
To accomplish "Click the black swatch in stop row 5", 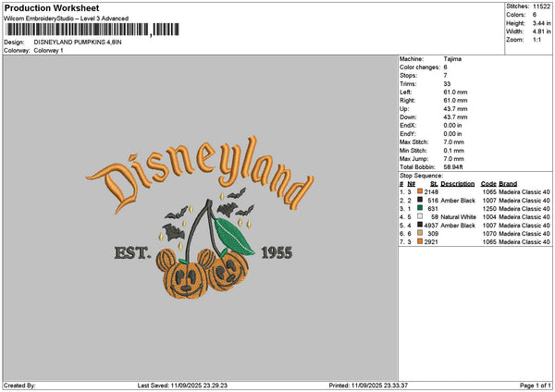I will pos(420,225).
